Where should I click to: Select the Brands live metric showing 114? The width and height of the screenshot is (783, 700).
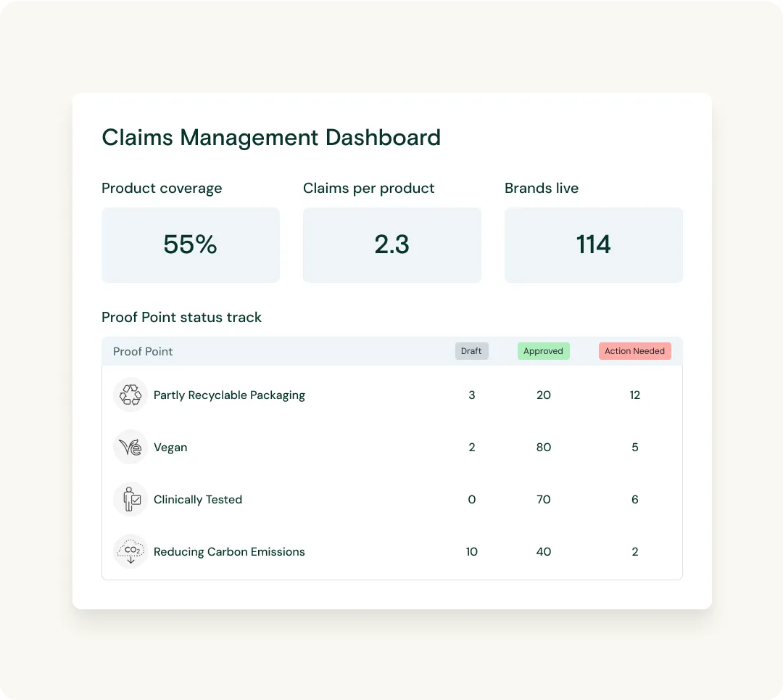593,244
